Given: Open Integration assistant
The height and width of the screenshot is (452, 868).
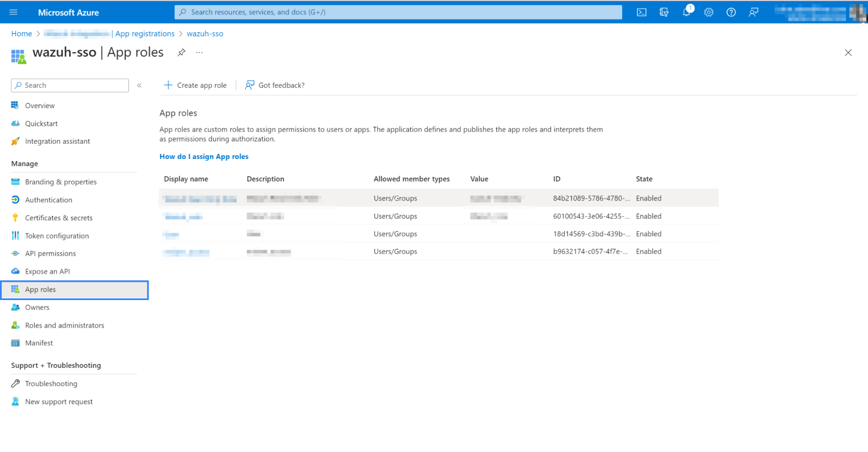Looking at the screenshot, I should coord(57,141).
